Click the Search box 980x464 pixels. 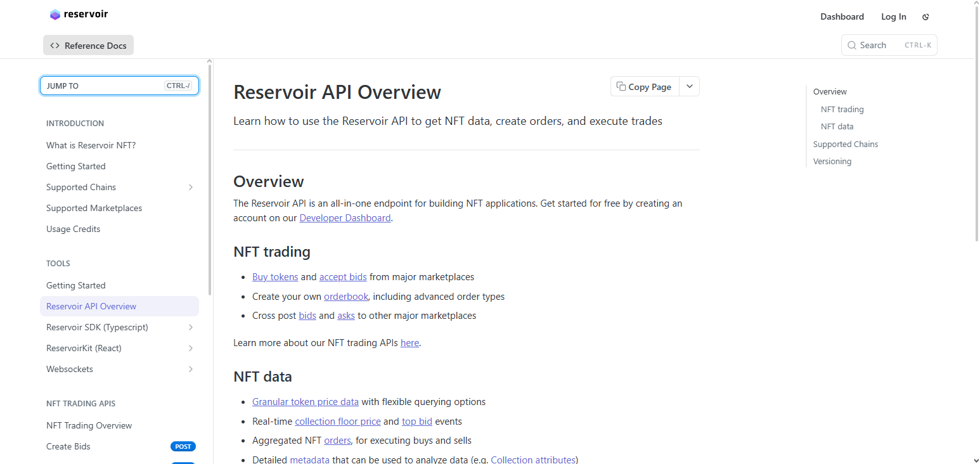(889, 45)
